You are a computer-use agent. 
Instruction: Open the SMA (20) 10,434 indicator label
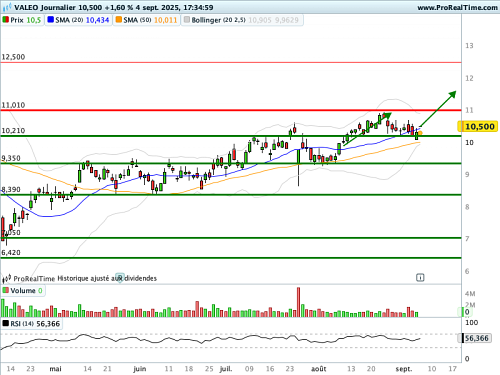tap(79, 20)
